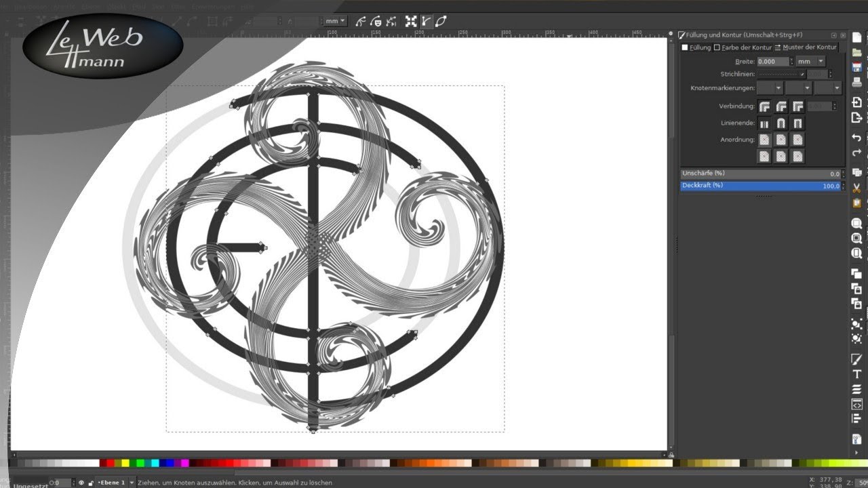Click the vertical canvas scrollbar
This screenshot has height=488, width=868.
671,244
